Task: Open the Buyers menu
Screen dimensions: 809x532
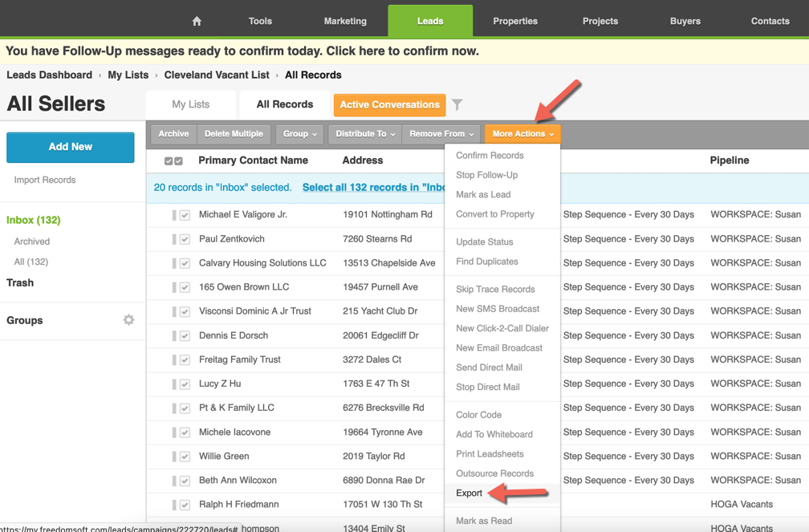Action: pyautogui.click(x=685, y=21)
